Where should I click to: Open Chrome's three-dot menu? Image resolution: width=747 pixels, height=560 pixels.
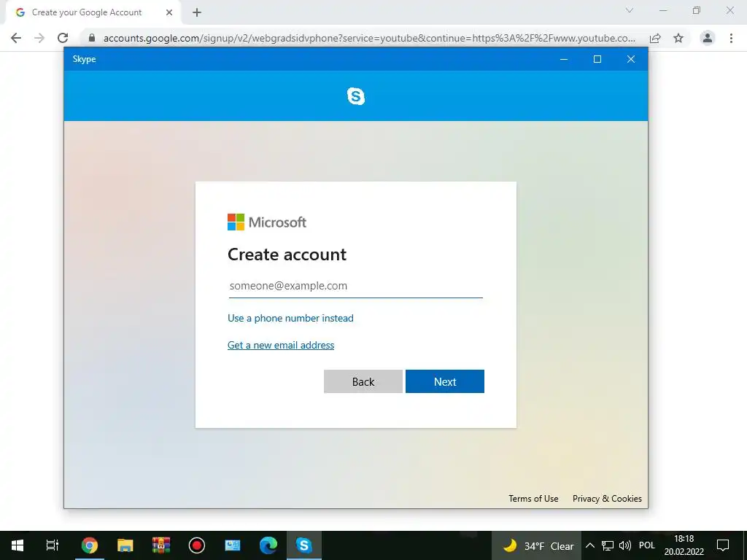coord(731,38)
